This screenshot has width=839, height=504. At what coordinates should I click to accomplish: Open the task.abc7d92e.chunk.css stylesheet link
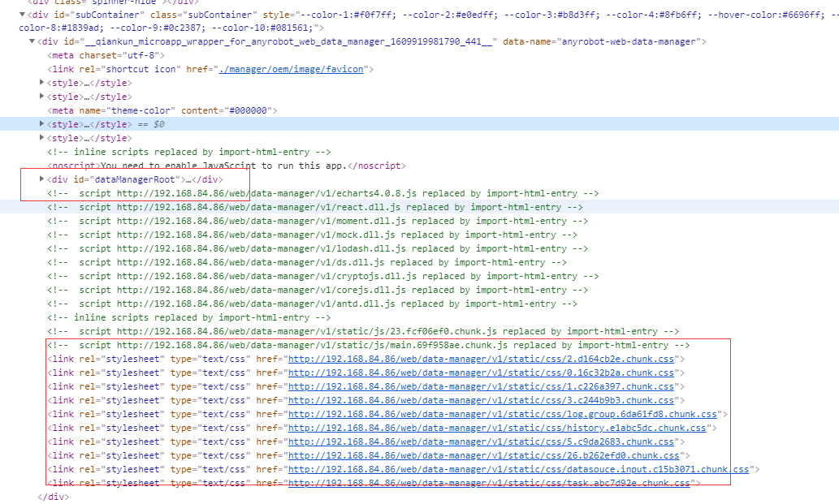(488, 483)
